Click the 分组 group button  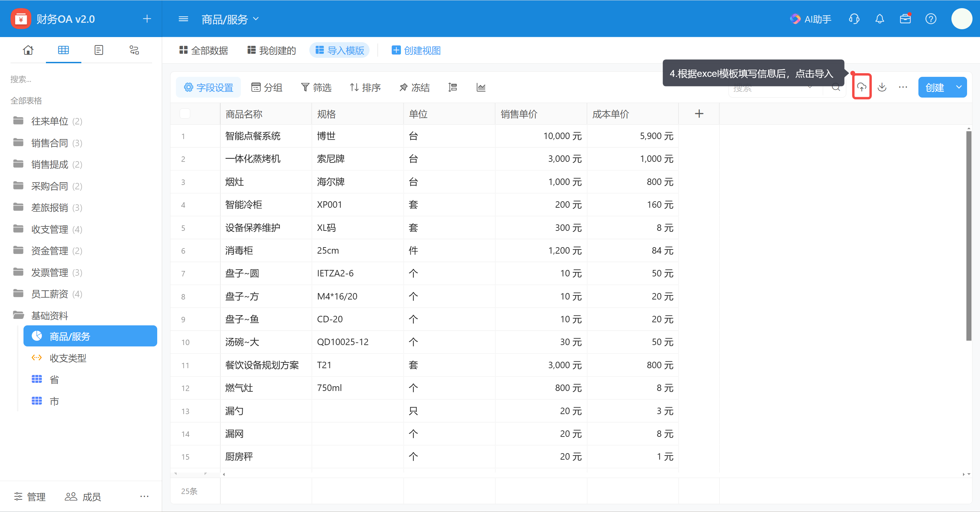coord(267,87)
